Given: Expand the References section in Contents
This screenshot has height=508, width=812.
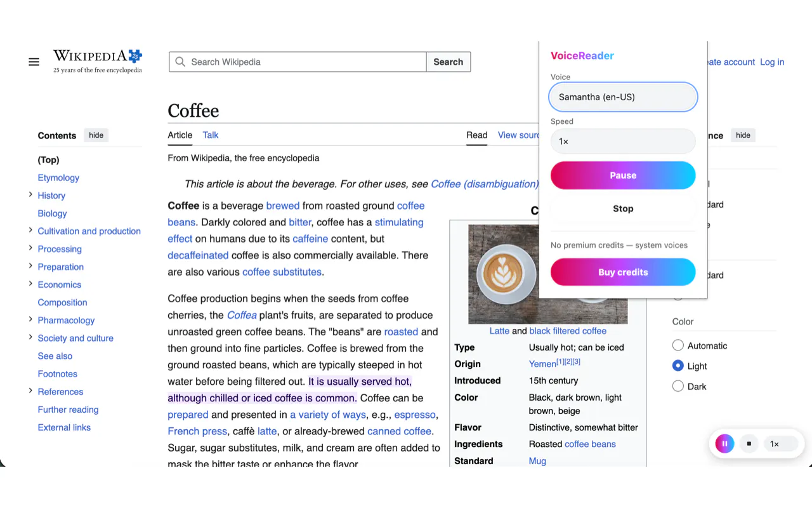Looking at the screenshot, I should [30, 391].
